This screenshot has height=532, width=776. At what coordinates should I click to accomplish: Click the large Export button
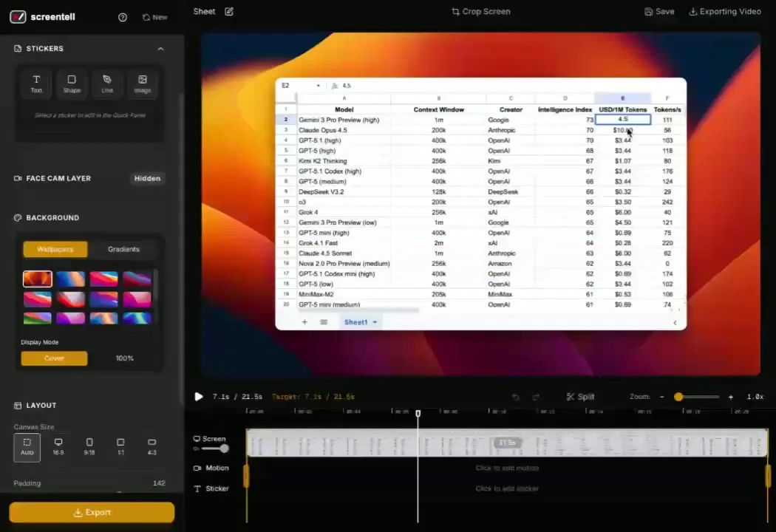pyautogui.click(x=92, y=512)
